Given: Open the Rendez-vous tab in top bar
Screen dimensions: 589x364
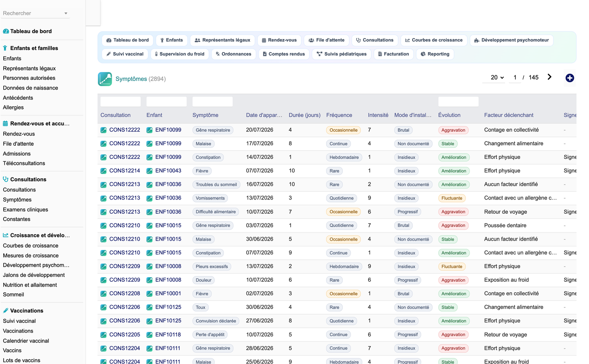Looking at the screenshot, I should 279,40.
